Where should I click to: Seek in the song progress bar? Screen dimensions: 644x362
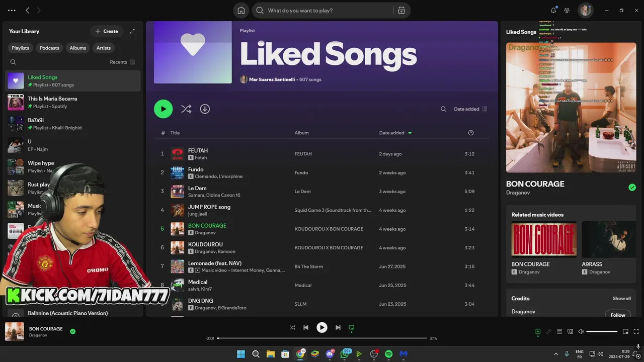coord(322,338)
